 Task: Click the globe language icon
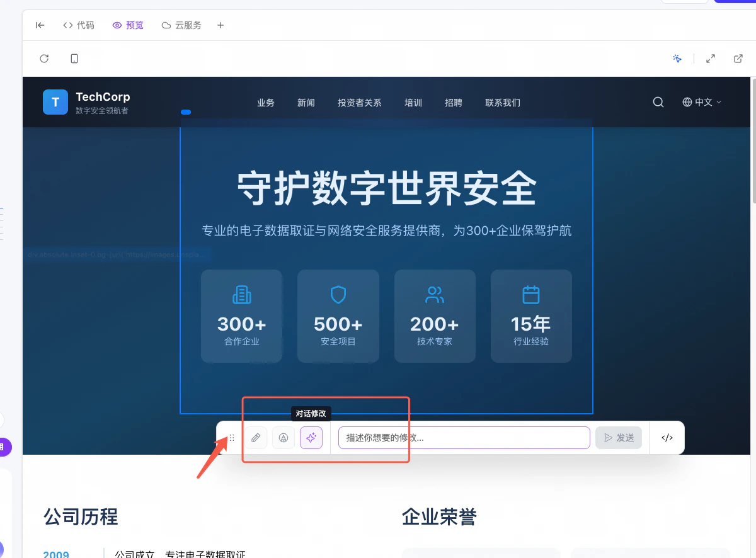point(687,102)
